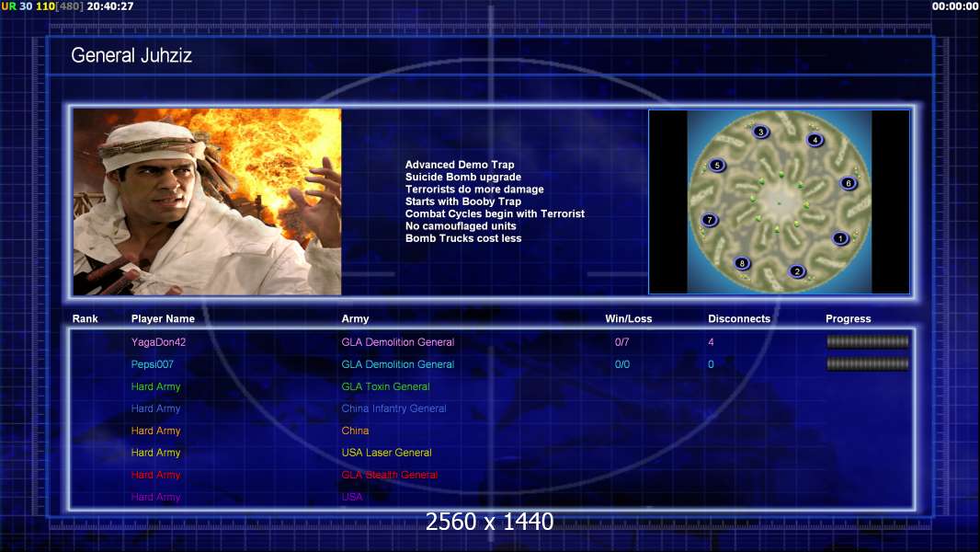980x552 pixels.
Task: Click the Rank column header
Action: pos(85,319)
